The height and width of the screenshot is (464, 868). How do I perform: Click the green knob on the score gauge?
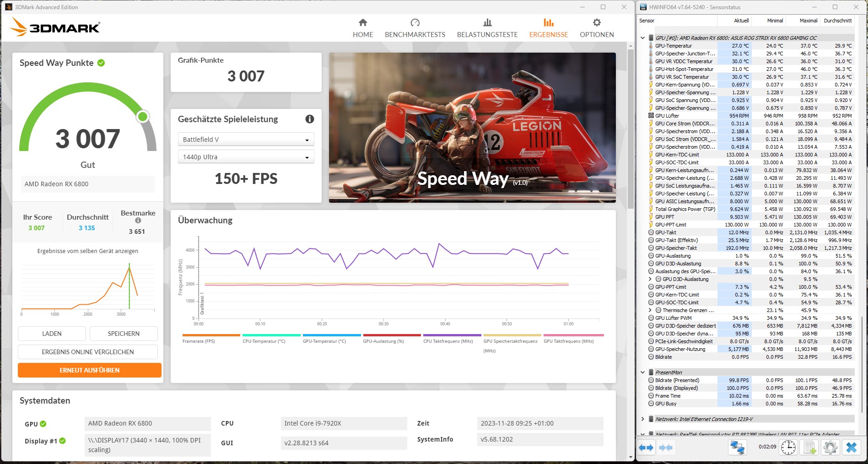143,117
